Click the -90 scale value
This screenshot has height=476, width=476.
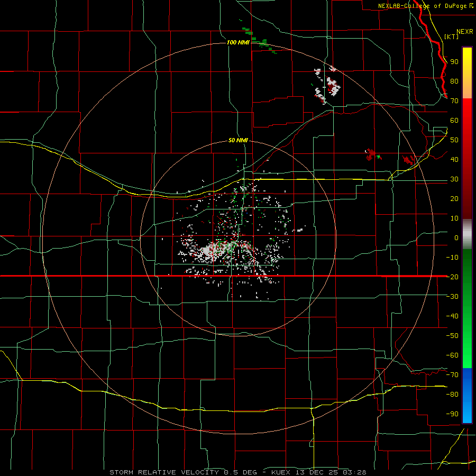pos(452,414)
